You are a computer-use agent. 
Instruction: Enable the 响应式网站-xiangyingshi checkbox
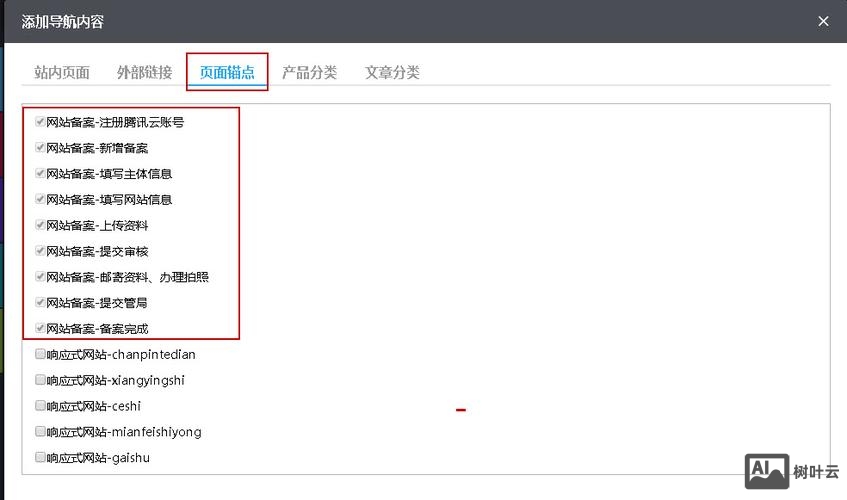coord(40,380)
